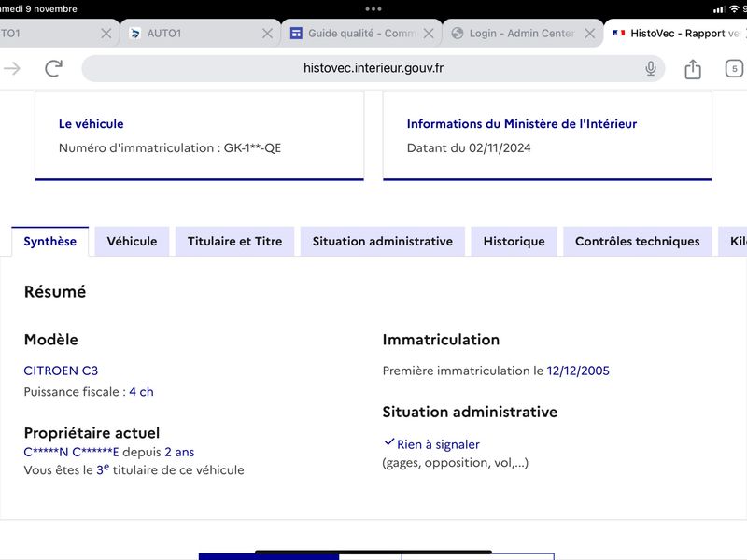Open the Situation administrative tab
This screenshot has height=560, width=747.
coord(383,242)
